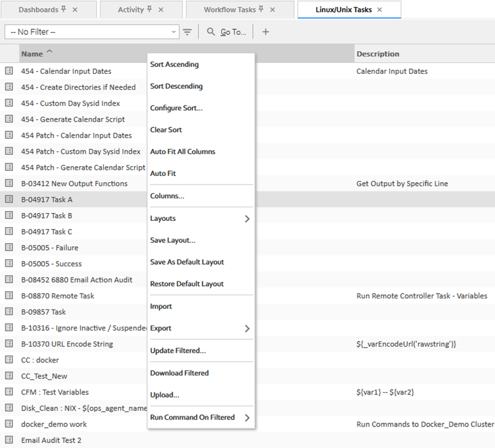Click the task icon beside Email Audit Test 2

pyautogui.click(x=9, y=440)
